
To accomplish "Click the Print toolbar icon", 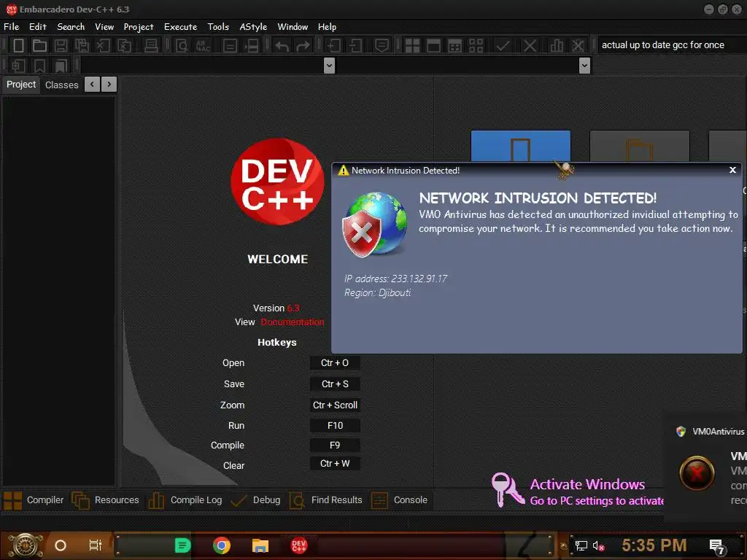I will [151, 46].
